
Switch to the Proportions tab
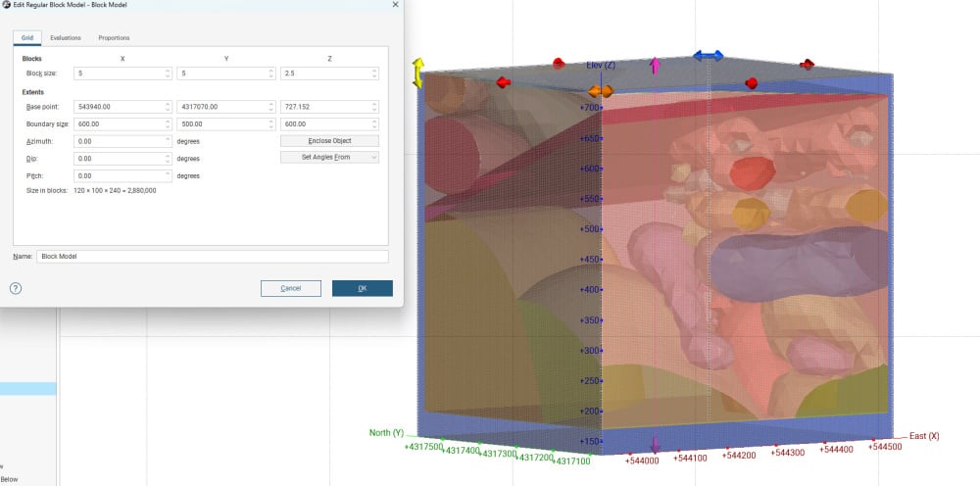click(114, 38)
